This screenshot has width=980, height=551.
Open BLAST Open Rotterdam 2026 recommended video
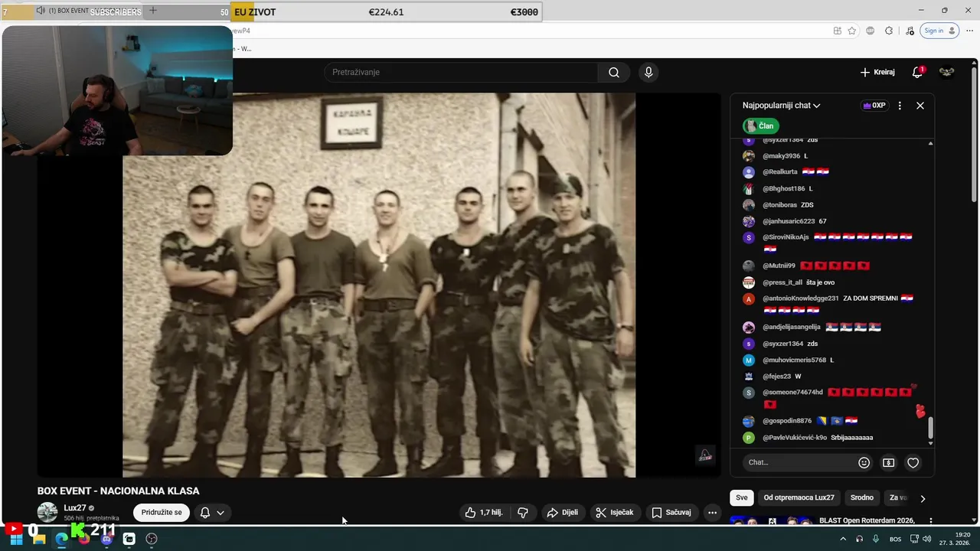tap(867, 520)
